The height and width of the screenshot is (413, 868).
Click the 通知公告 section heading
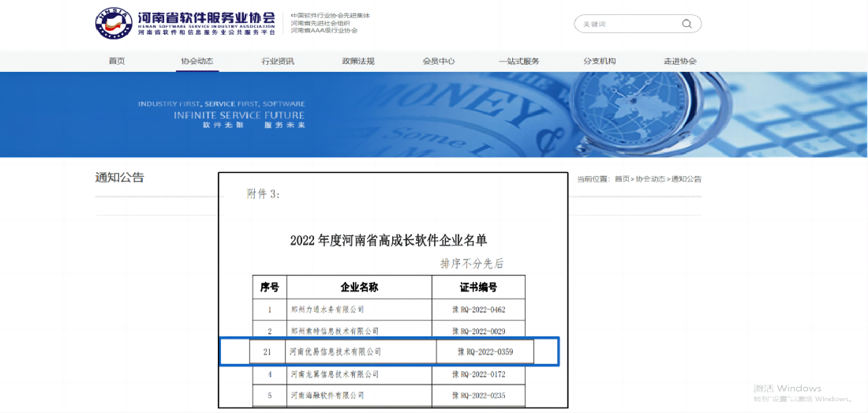120,178
